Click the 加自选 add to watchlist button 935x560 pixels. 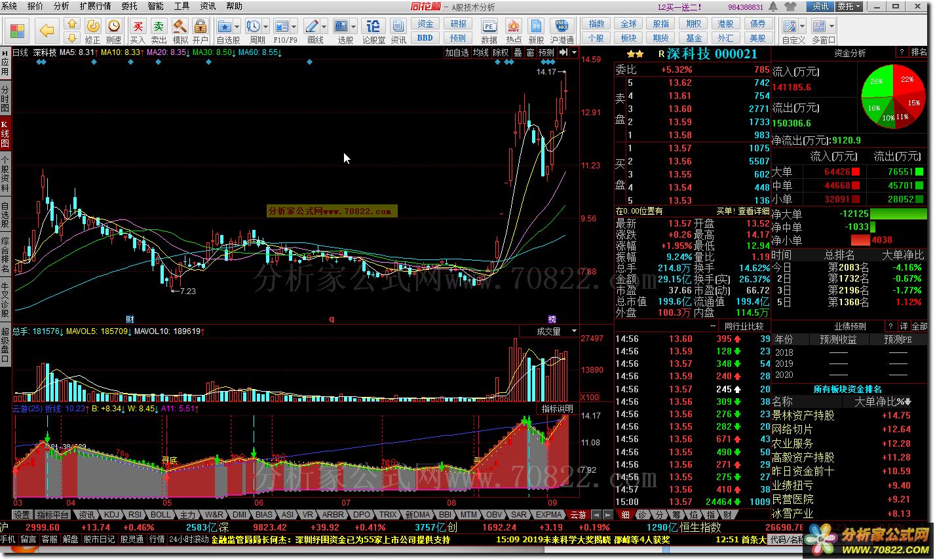[457, 52]
